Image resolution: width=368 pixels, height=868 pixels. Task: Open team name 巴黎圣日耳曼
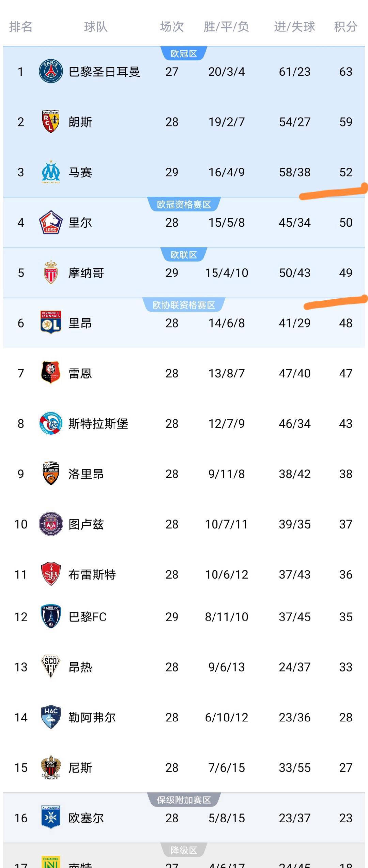pos(104,72)
